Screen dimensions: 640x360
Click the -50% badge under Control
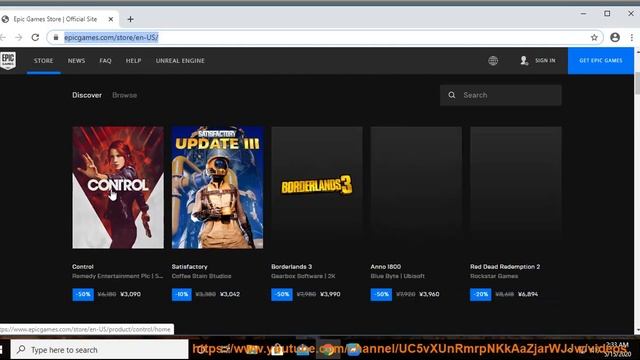(x=83, y=294)
